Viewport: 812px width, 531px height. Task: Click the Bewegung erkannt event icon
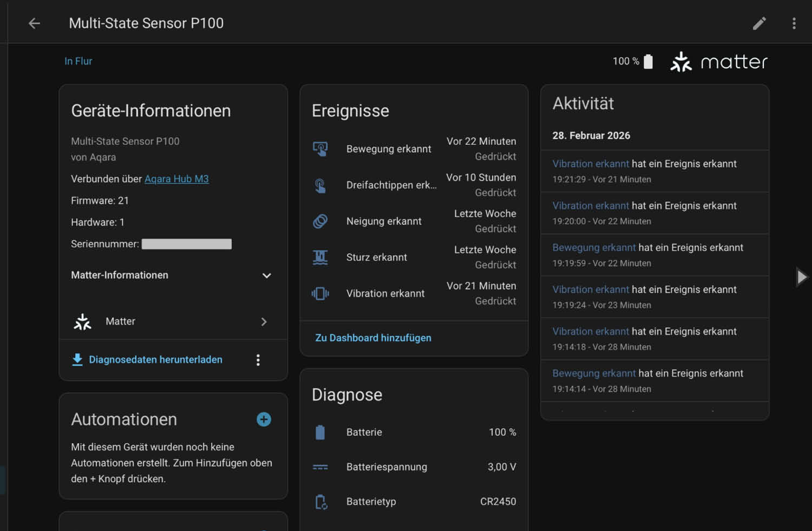[x=320, y=149]
